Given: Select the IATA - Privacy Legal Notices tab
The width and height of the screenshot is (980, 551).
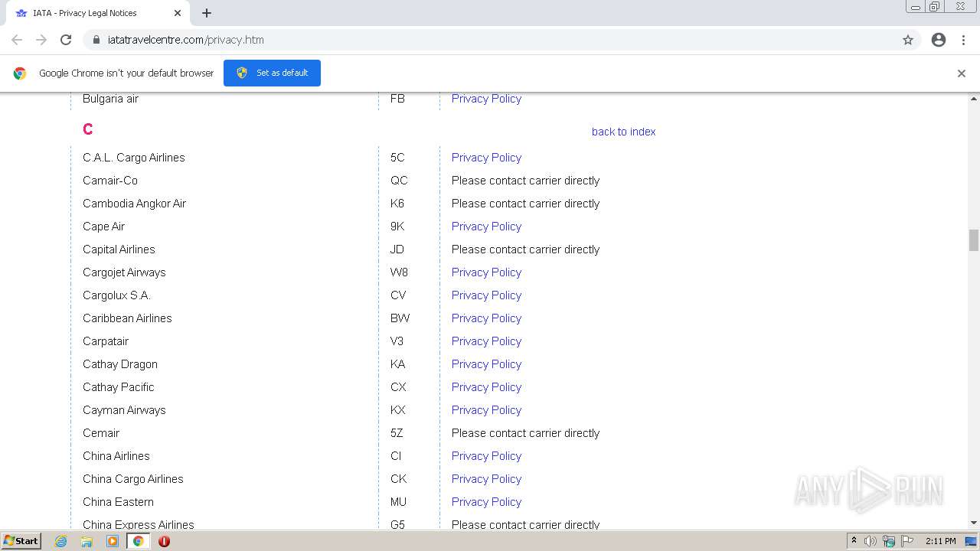Looking at the screenshot, I should 97,13.
